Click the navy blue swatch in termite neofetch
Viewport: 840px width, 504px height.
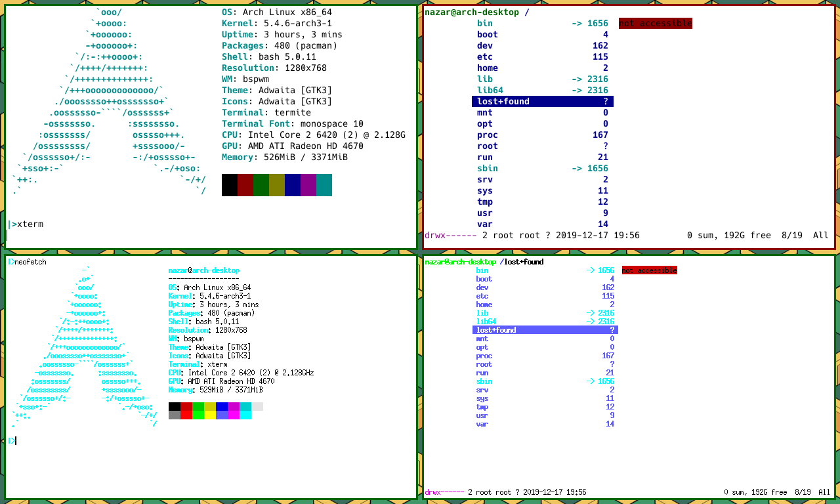coord(293,184)
